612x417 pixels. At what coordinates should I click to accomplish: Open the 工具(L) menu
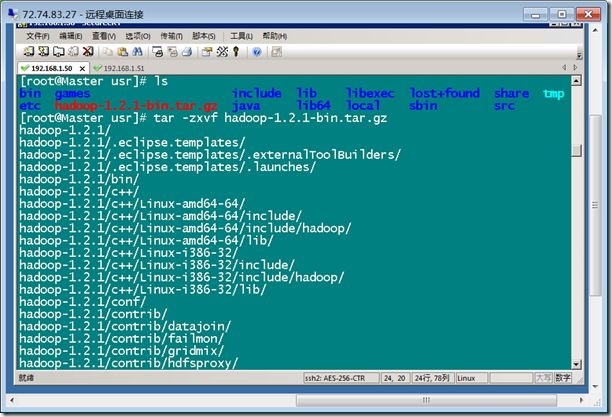point(241,36)
